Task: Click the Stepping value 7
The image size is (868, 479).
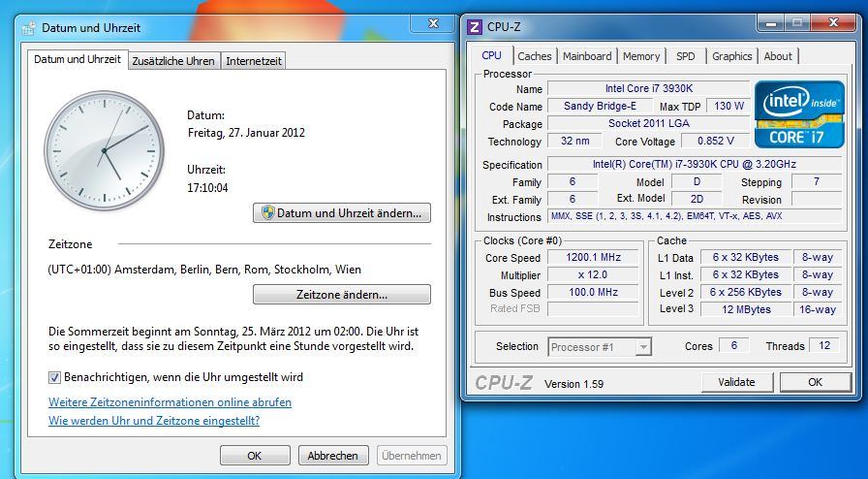Action: (x=817, y=181)
